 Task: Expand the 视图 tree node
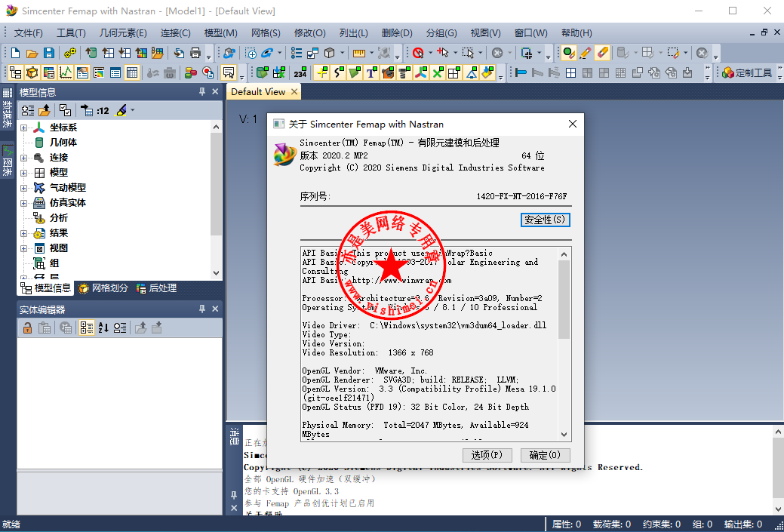tap(23, 248)
